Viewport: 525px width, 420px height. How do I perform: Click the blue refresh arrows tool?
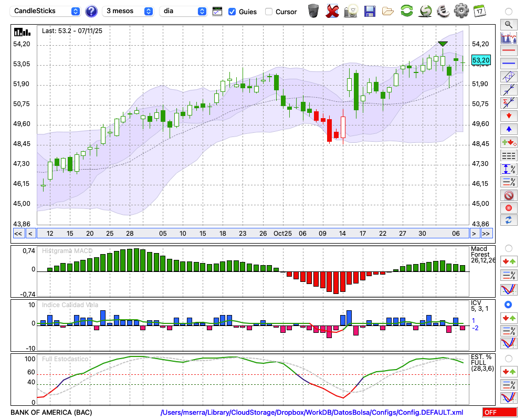[509, 220]
